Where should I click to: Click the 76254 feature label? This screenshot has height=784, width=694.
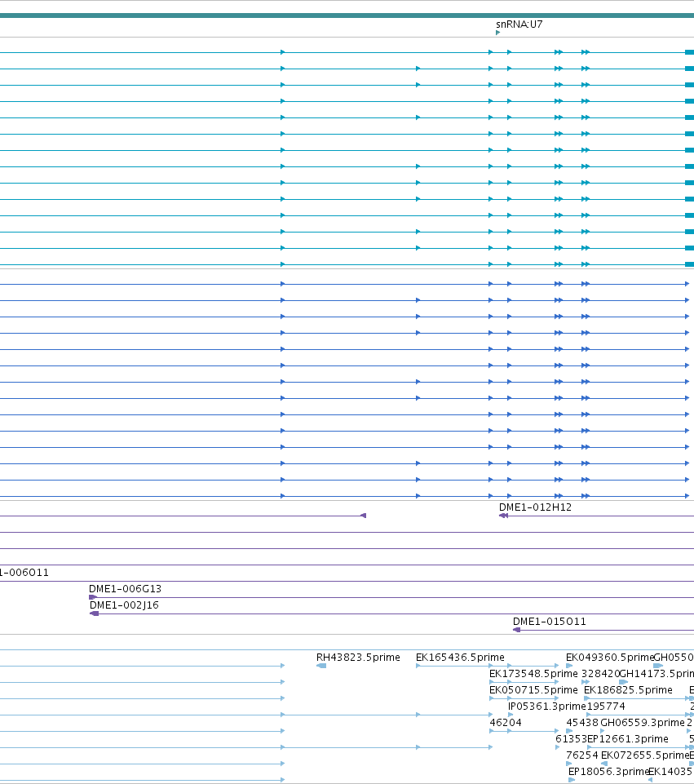click(582, 755)
